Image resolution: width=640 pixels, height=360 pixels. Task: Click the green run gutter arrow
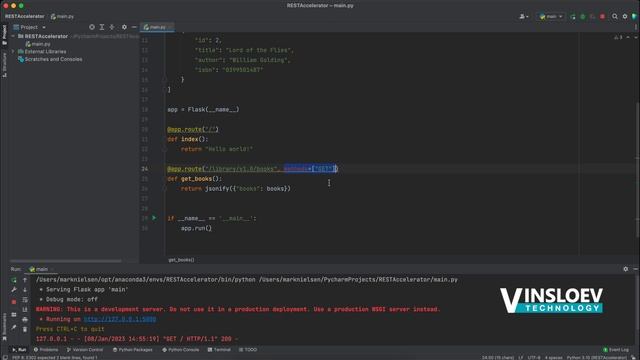tap(154, 218)
